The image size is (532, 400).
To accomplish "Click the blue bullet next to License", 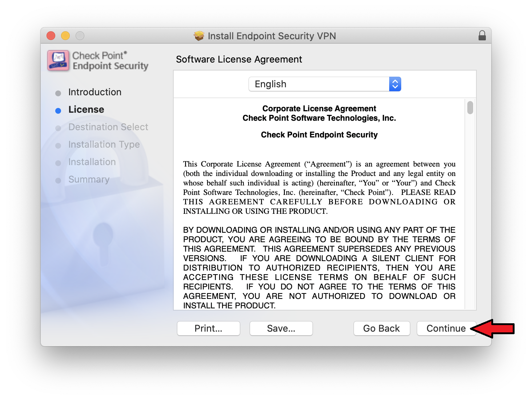I will coord(58,111).
